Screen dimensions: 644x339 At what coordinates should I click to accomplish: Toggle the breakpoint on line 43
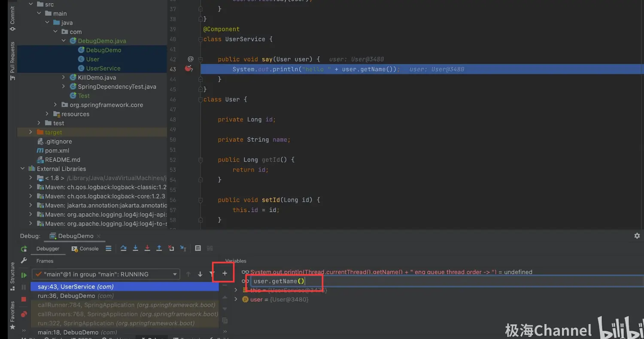(x=188, y=69)
